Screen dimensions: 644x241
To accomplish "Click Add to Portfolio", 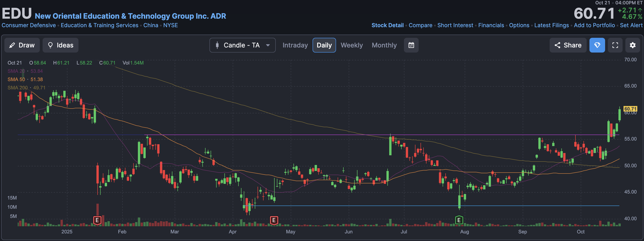I will coord(594,25).
